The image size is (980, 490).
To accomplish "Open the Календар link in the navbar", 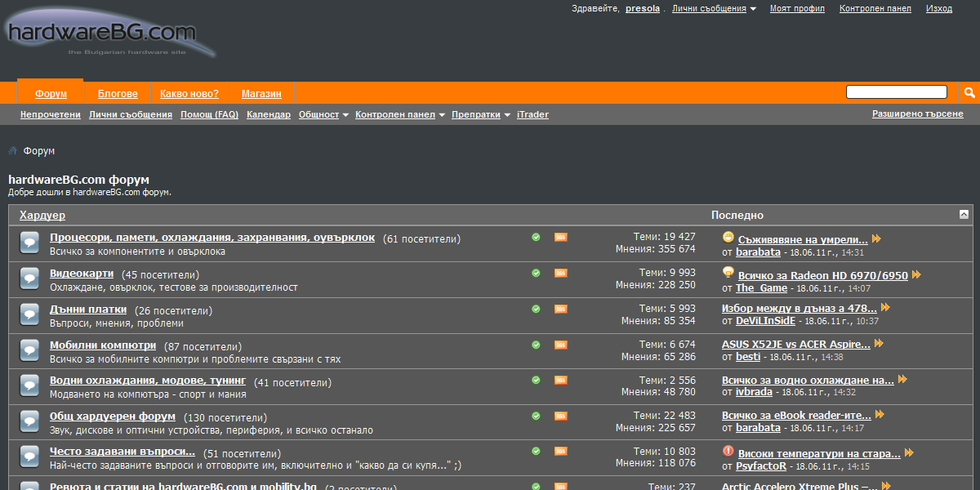I will click(x=268, y=115).
